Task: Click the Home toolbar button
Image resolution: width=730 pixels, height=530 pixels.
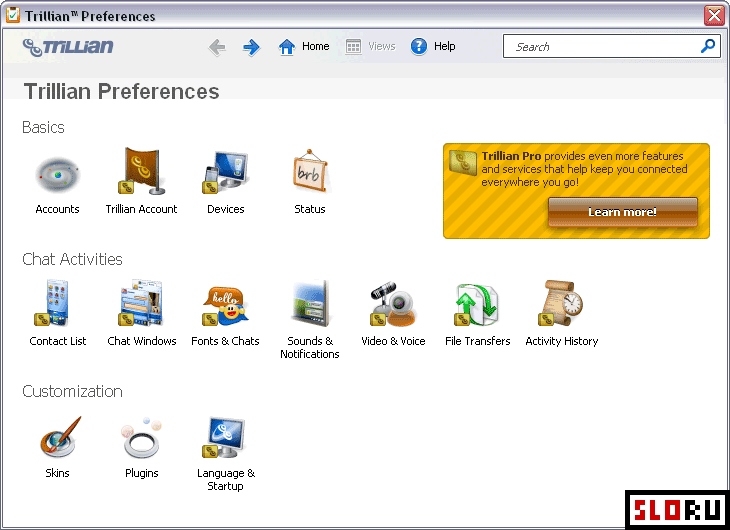Action: 304,47
